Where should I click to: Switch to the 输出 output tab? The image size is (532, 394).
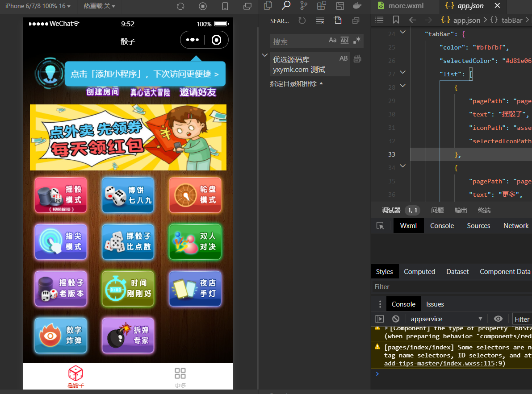point(461,210)
